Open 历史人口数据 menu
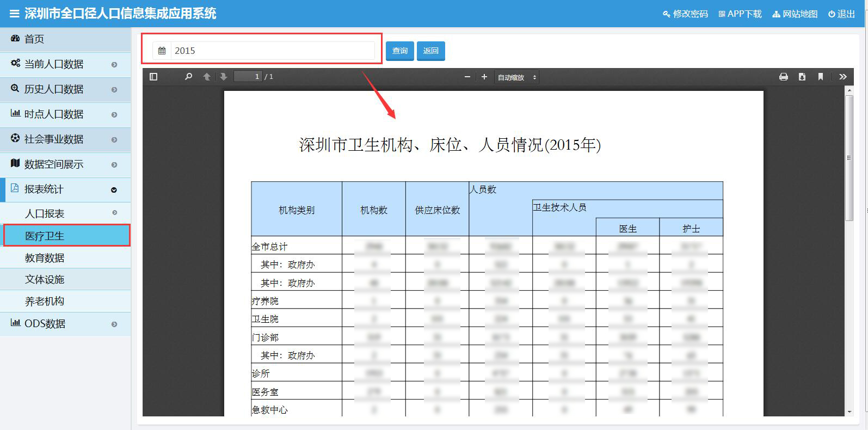This screenshot has height=430, width=868. 65,89
